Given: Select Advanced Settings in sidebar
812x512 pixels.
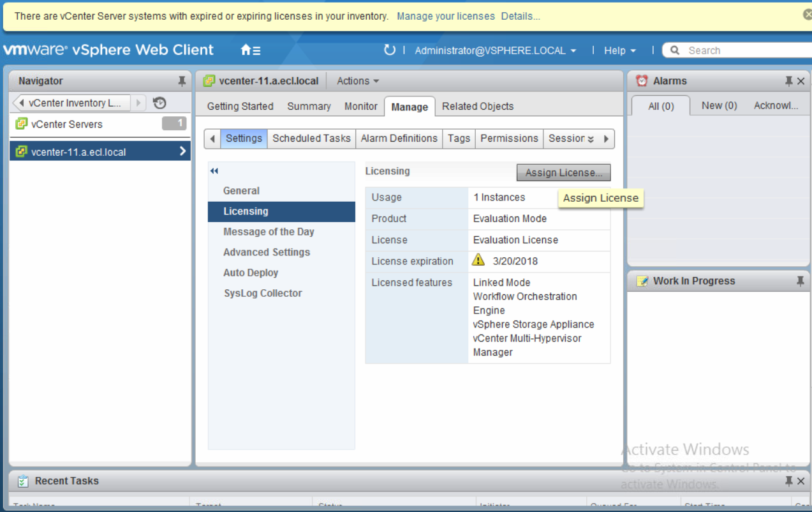Looking at the screenshot, I should click(266, 252).
